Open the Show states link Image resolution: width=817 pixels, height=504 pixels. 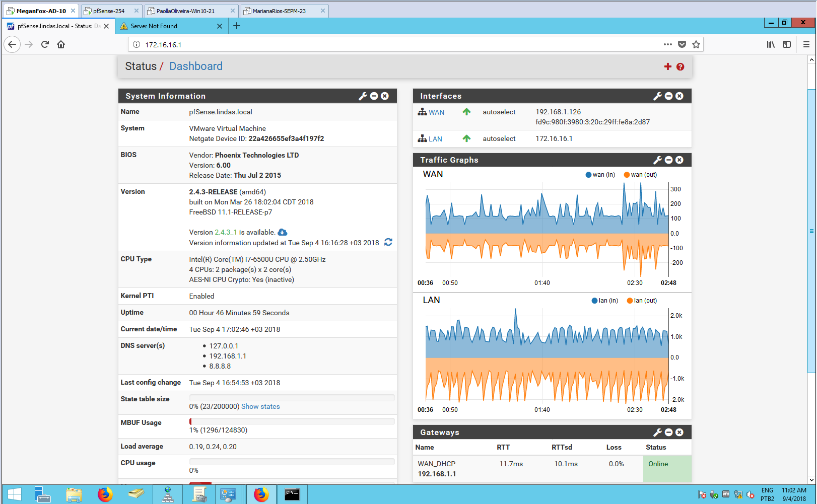(260, 406)
